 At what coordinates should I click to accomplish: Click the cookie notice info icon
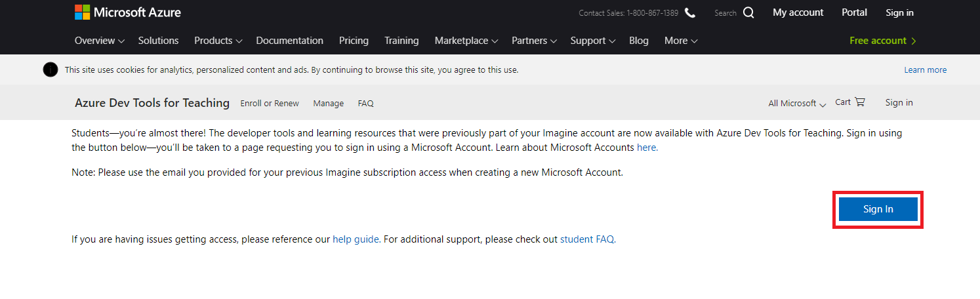click(x=51, y=70)
